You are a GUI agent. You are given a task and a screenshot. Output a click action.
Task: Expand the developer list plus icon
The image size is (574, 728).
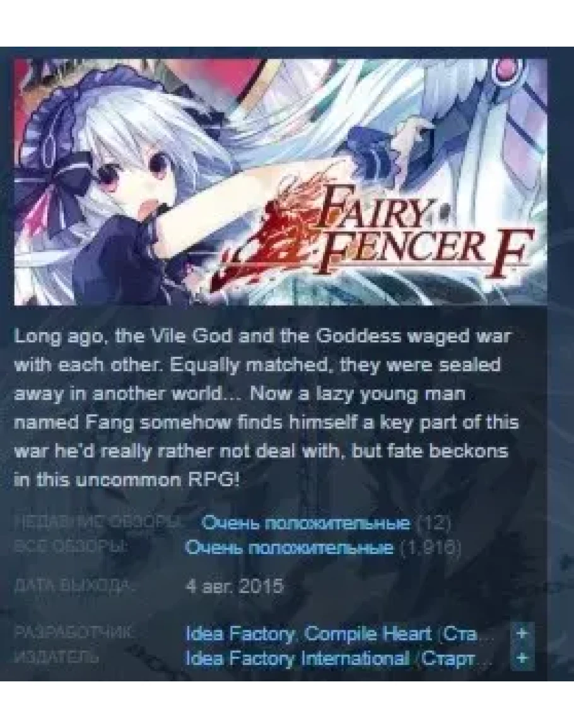coord(522,633)
